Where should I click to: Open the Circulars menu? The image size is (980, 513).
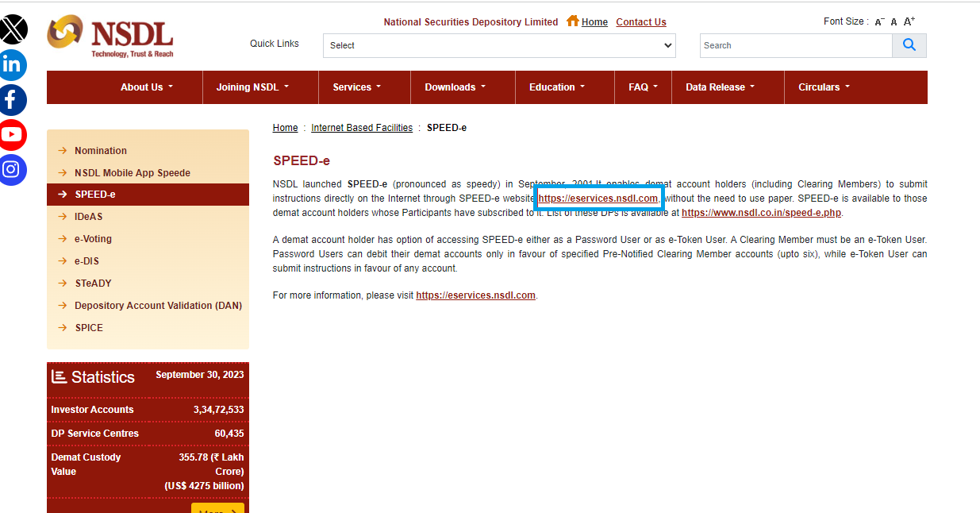coord(824,87)
